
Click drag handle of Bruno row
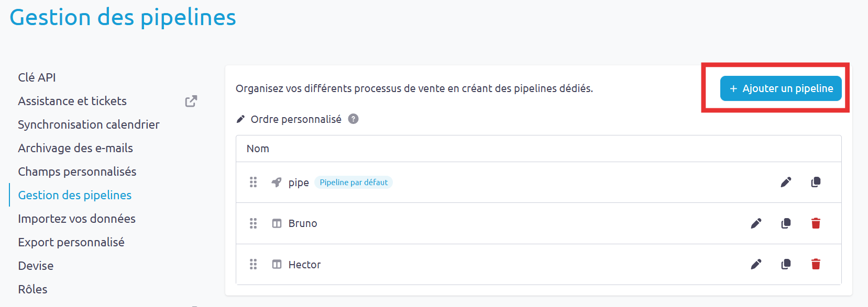(254, 223)
